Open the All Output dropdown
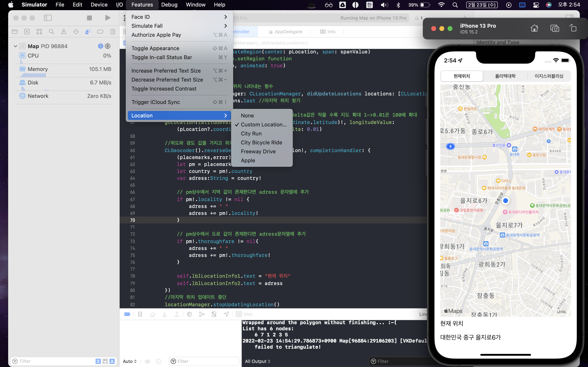The height and width of the screenshot is (367, 588). tap(257, 361)
